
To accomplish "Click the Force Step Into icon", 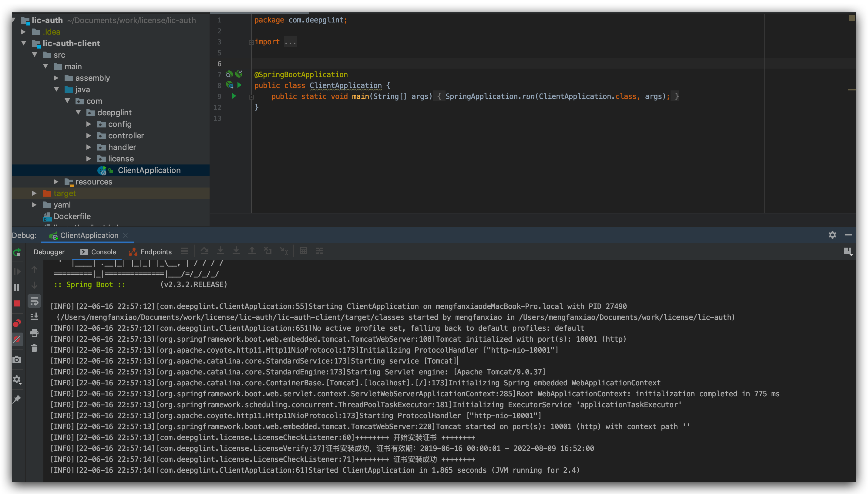I will pyautogui.click(x=236, y=251).
